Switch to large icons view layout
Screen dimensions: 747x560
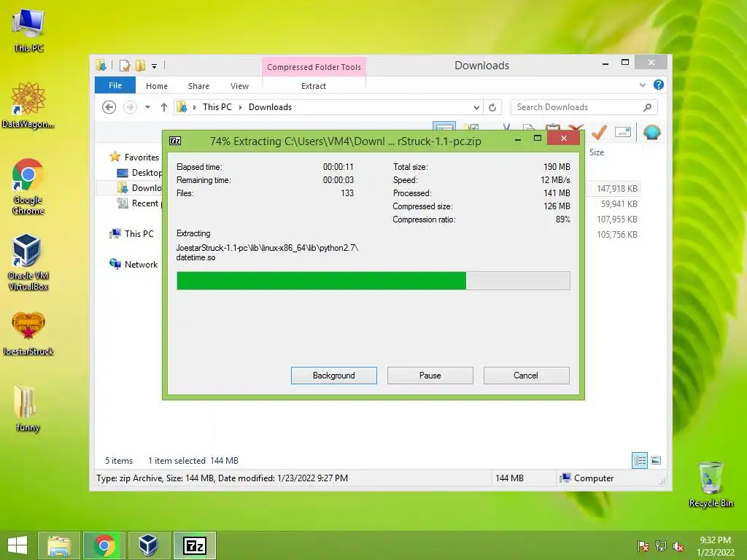[656, 460]
